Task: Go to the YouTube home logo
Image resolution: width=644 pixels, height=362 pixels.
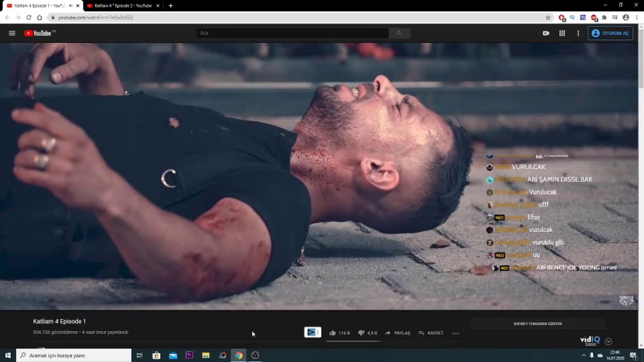Action: tap(40, 33)
